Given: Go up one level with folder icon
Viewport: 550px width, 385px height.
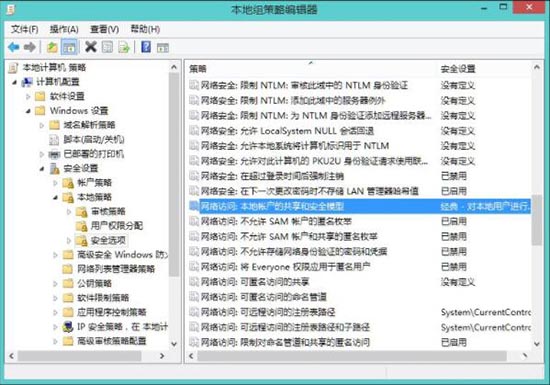Looking at the screenshot, I should 52,47.
